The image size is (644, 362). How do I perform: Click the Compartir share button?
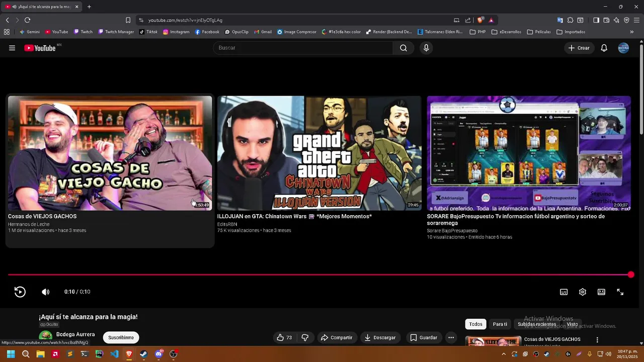(x=337, y=337)
